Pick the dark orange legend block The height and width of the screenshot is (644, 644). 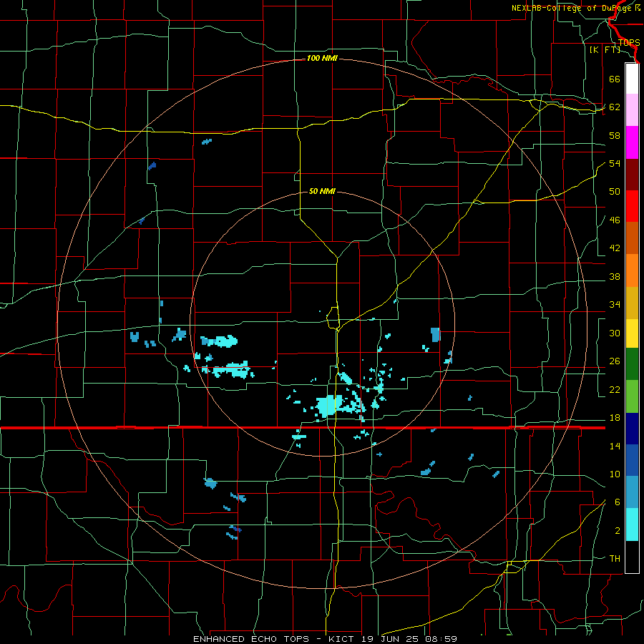632,238
